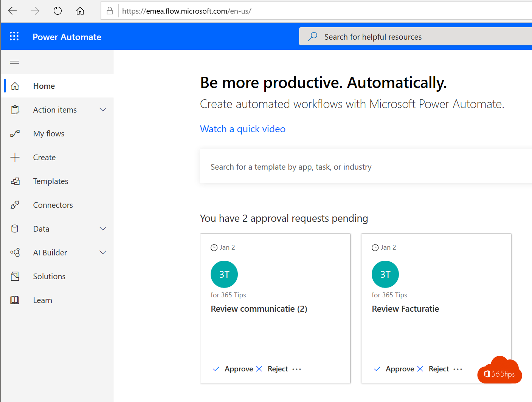The width and height of the screenshot is (532, 402).
Task: Open more options on Review communicatie card
Action: (297, 369)
